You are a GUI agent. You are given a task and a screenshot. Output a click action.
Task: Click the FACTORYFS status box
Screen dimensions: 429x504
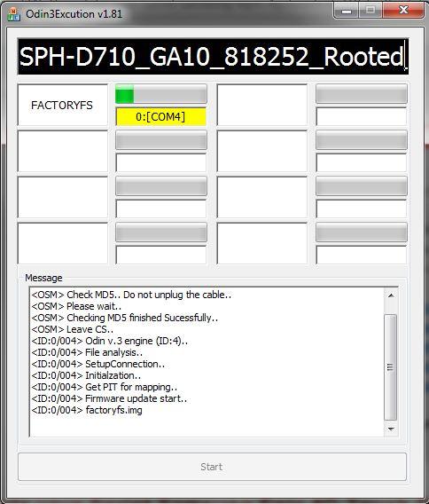click(63, 105)
